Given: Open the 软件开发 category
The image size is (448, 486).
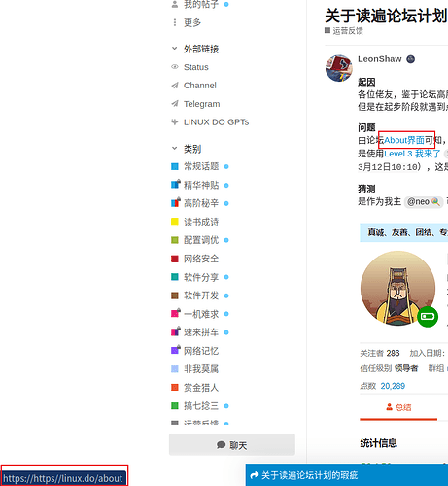Looking at the screenshot, I should (201, 295).
